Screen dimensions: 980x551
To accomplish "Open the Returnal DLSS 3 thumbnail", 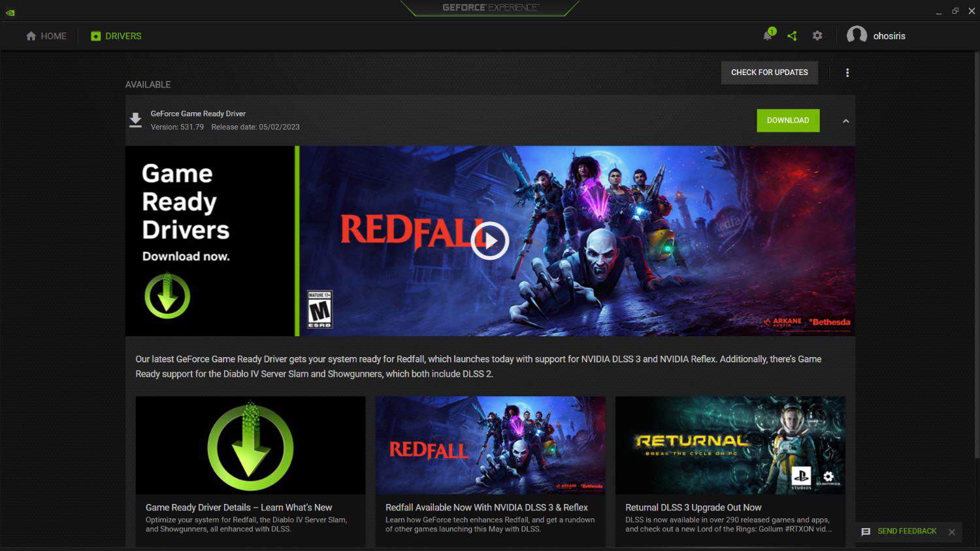I will (x=730, y=445).
